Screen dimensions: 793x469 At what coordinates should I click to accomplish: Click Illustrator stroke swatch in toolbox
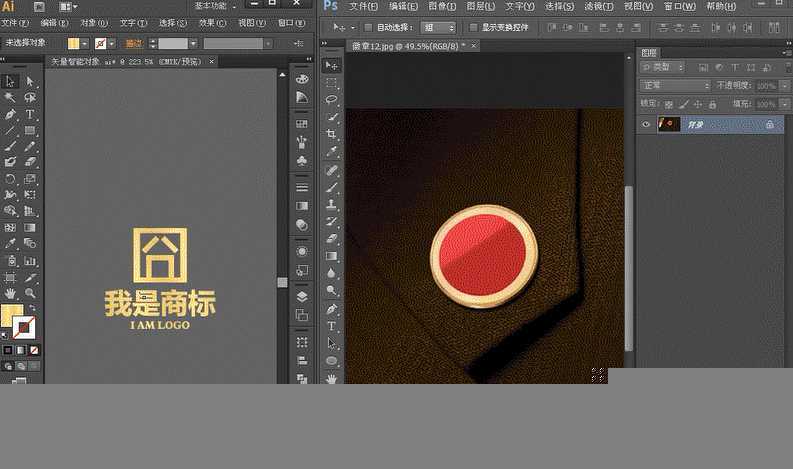click(x=24, y=328)
